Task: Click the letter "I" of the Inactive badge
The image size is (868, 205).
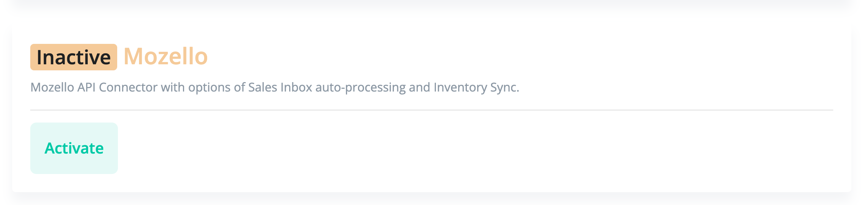Action: 40,57
